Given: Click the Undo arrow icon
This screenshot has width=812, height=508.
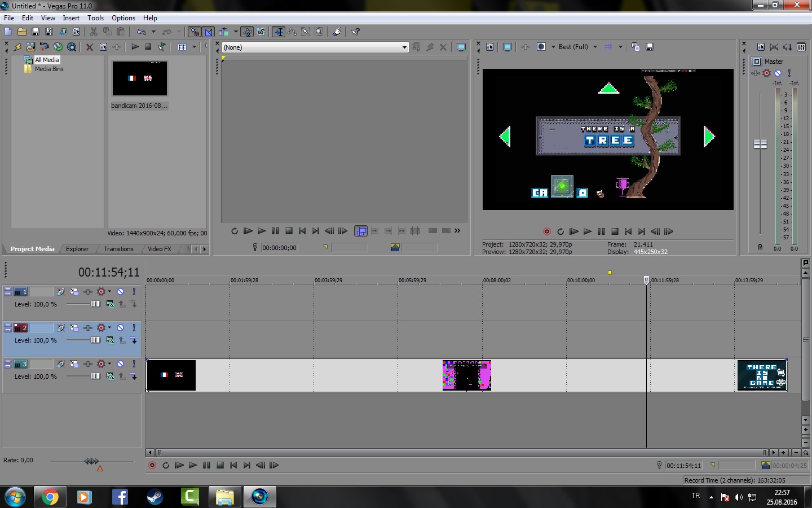Looking at the screenshot, I should [x=142, y=32].
